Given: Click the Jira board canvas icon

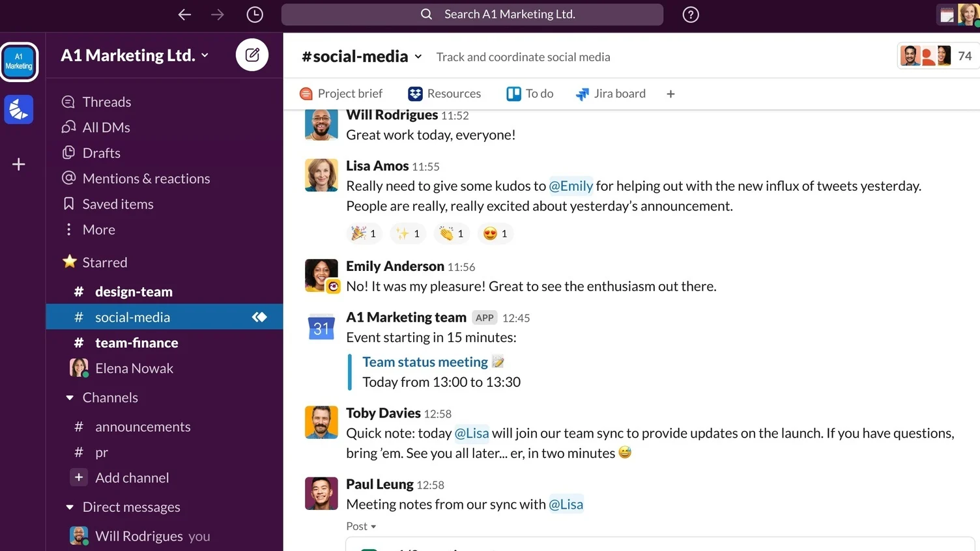Looking at the screenshot, I should pyautogui.click(x=582, y=94).
